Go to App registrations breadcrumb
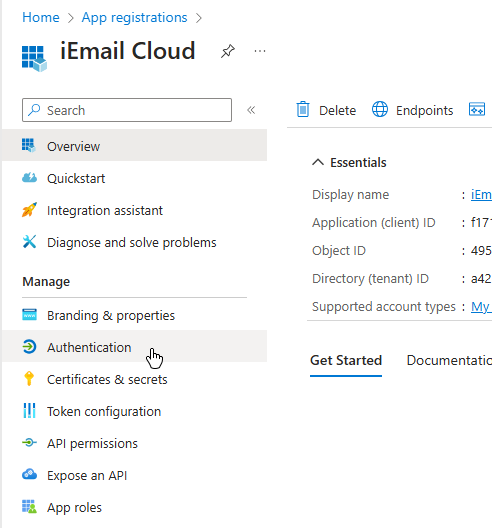Viewport: 492px width, 528px height. click(x=134, y=18)
